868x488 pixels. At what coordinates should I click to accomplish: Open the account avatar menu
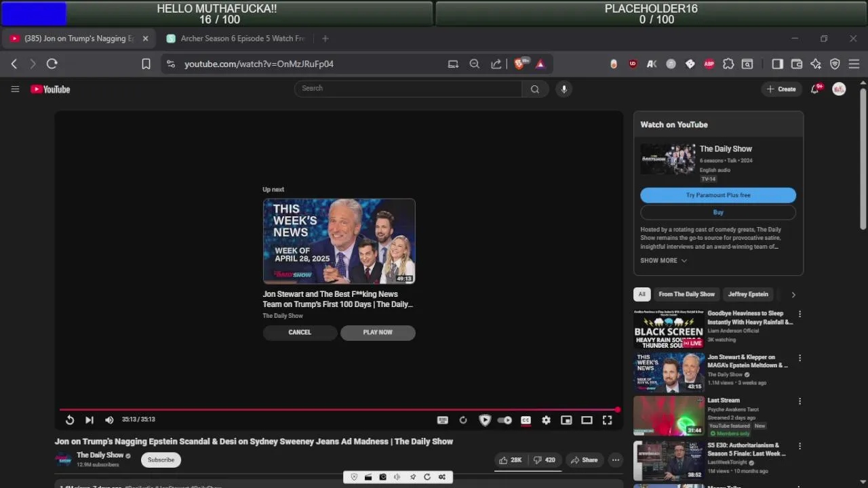pyautogui.click(x=839, y=89)
